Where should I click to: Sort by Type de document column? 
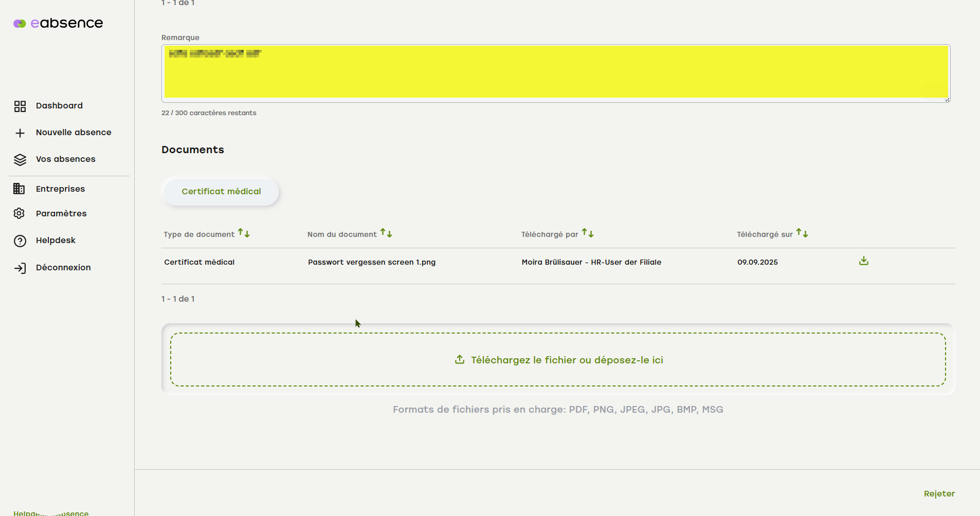point(244,233)
